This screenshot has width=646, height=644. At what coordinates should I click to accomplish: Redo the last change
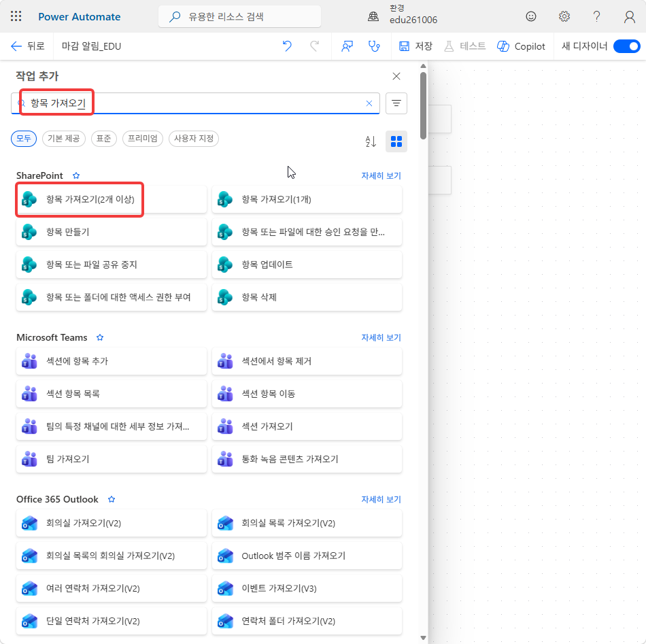tap(315, 46)
